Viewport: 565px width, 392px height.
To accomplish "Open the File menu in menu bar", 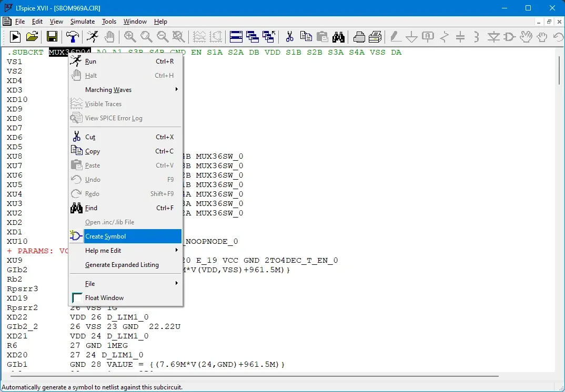I will point(20,22).
